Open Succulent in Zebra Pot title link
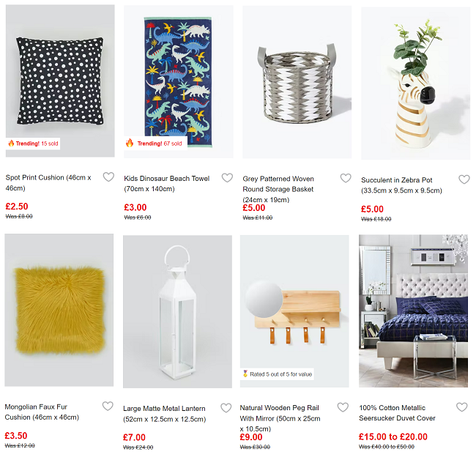 point(401,185)
